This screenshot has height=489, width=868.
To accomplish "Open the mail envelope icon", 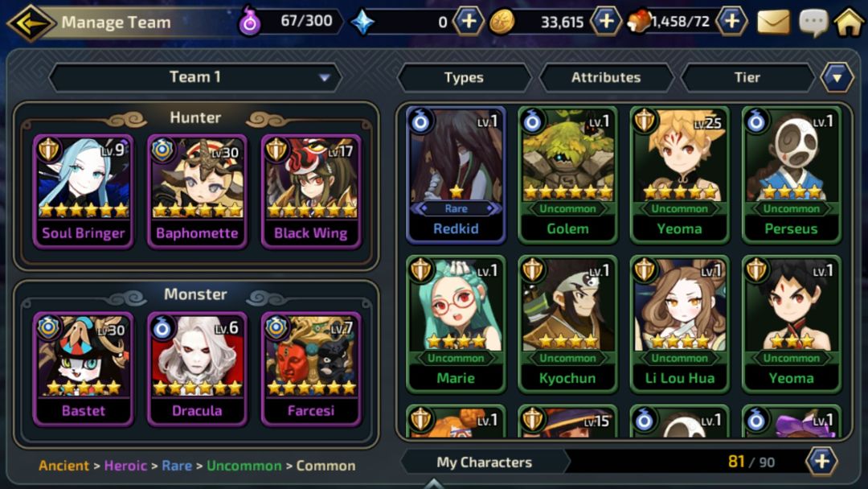I will [773, 23].
